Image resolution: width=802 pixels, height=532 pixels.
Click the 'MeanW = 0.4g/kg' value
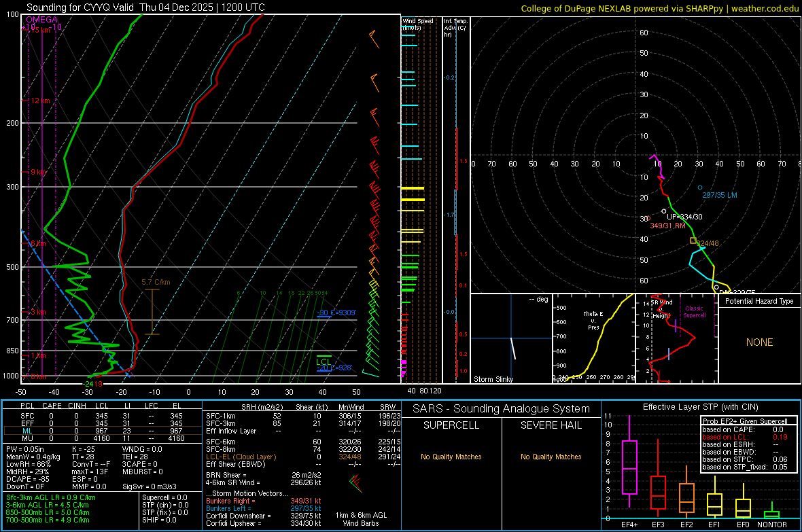[33, 457]
